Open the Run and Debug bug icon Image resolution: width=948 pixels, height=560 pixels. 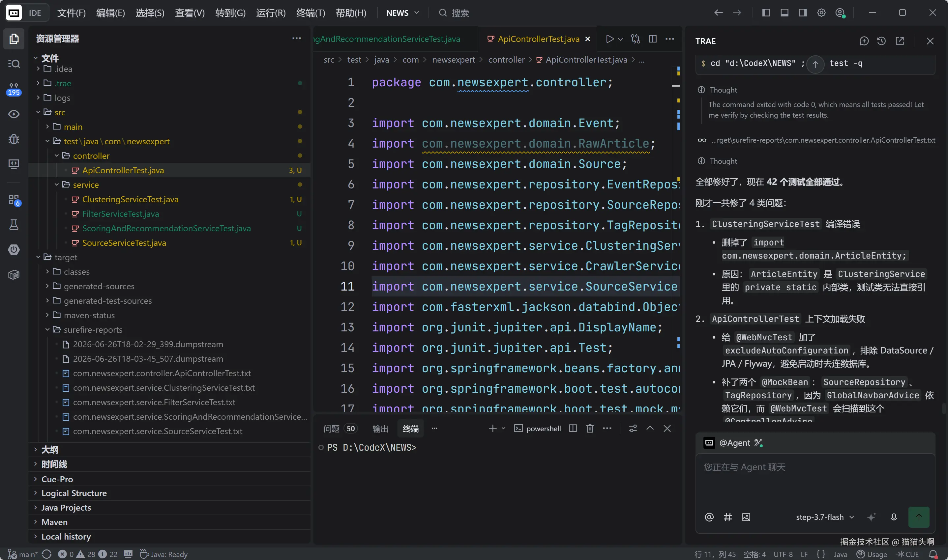click(14, 139)
